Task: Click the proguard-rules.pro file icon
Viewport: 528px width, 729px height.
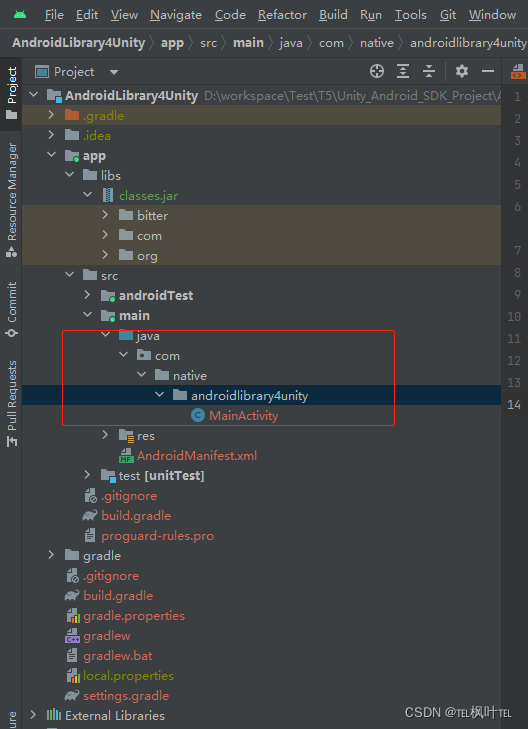Action: 90,536
